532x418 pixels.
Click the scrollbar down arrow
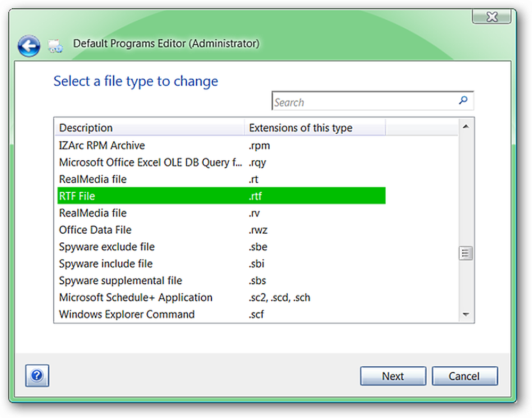466,315
